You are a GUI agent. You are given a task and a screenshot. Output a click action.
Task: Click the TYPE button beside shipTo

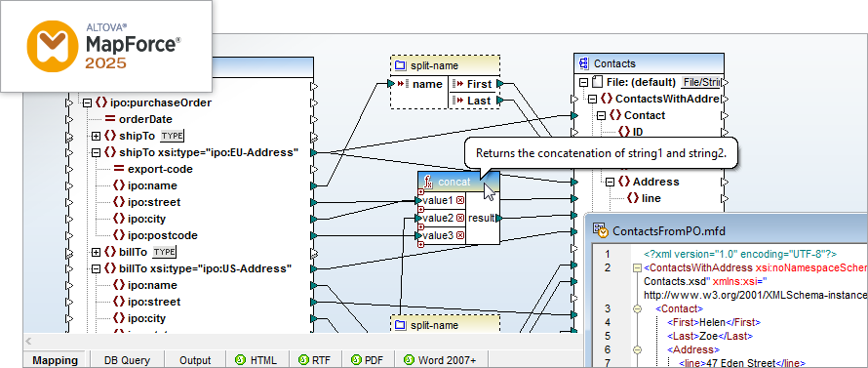click(173, 136)
